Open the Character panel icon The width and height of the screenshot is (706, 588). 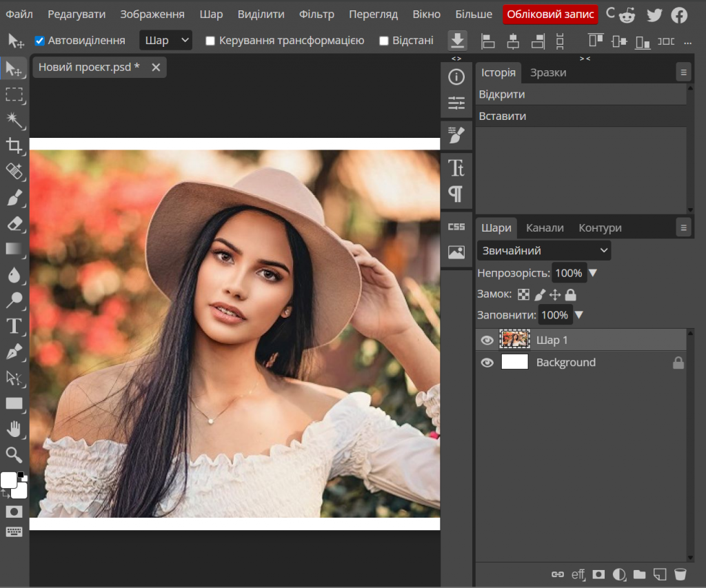point(456,168)
